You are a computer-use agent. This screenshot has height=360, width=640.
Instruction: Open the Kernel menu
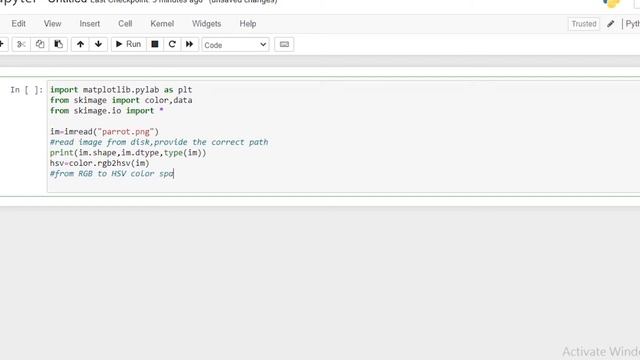[162, 24]
